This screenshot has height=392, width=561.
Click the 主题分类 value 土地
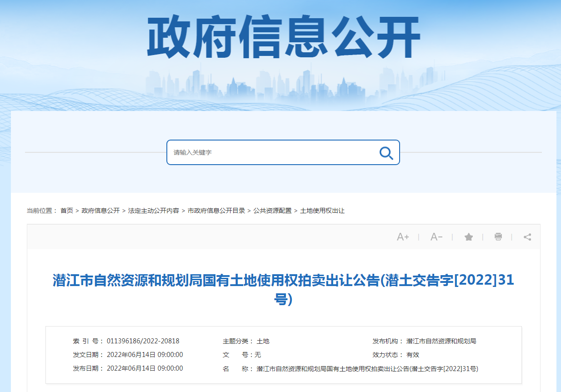pyautogui.click(x=263, y=341)
